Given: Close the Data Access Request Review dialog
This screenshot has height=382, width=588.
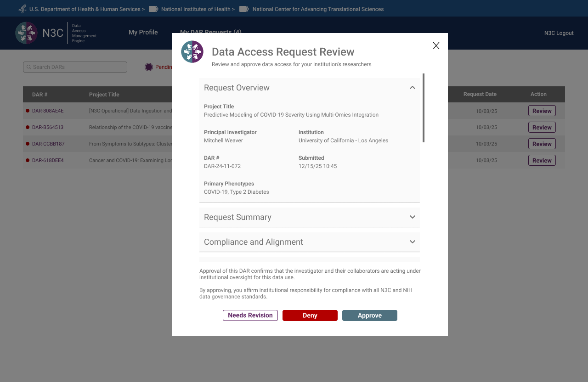Looking at the screenshot, I should pos(436,45).
